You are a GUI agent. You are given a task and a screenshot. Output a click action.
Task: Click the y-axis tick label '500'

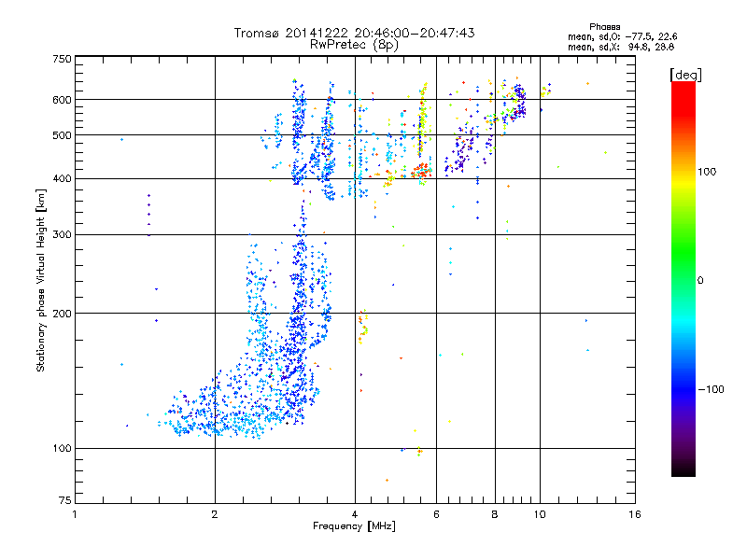(62, 135)
